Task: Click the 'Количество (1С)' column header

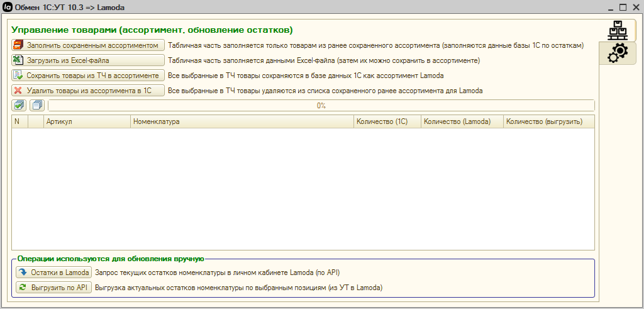Action: 387,121
